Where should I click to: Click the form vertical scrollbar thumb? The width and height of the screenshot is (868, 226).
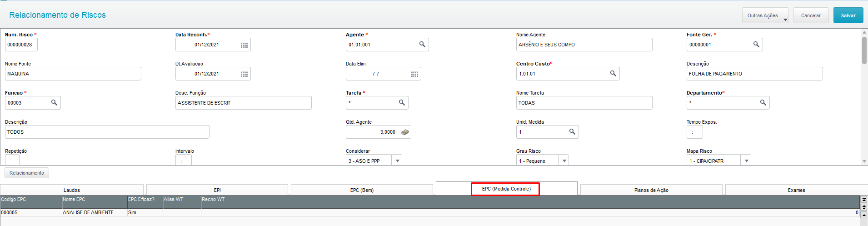[x=864, y=50]
